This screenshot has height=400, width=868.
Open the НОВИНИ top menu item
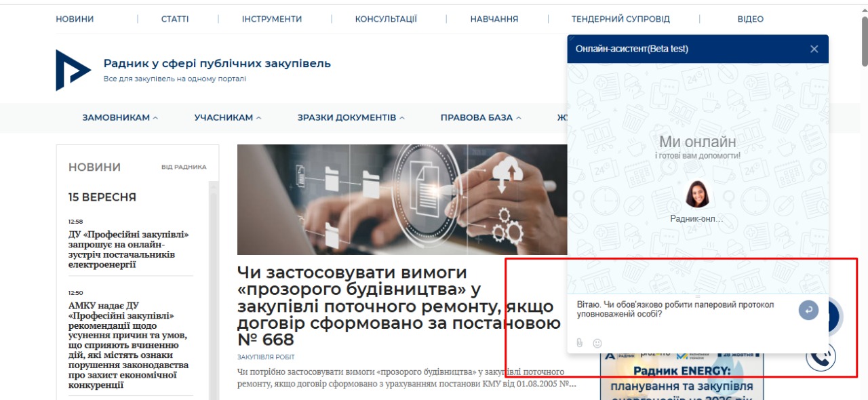(x=75, y=19)
